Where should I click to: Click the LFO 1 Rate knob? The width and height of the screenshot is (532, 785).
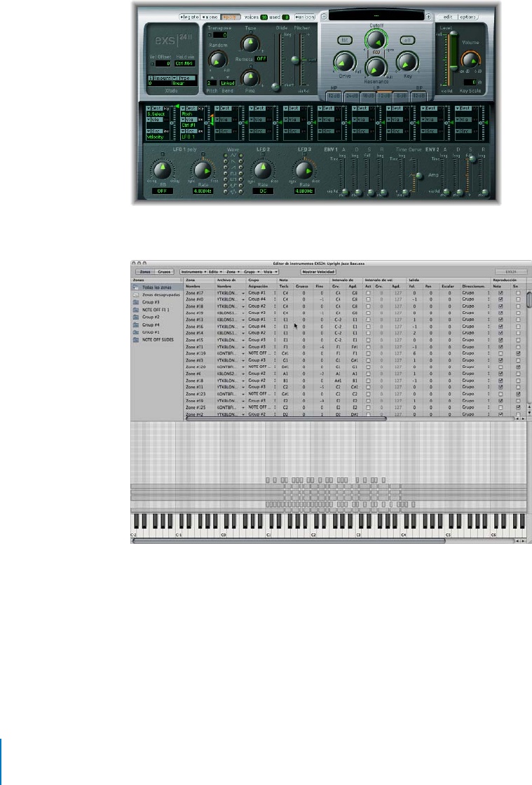tap(202, 170)
